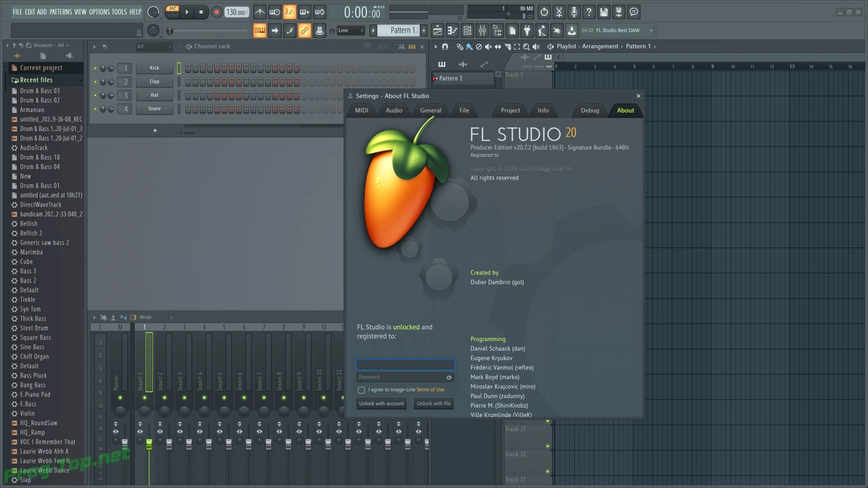
Task: Open the PATTERNS menu
Action: point(61,12)
